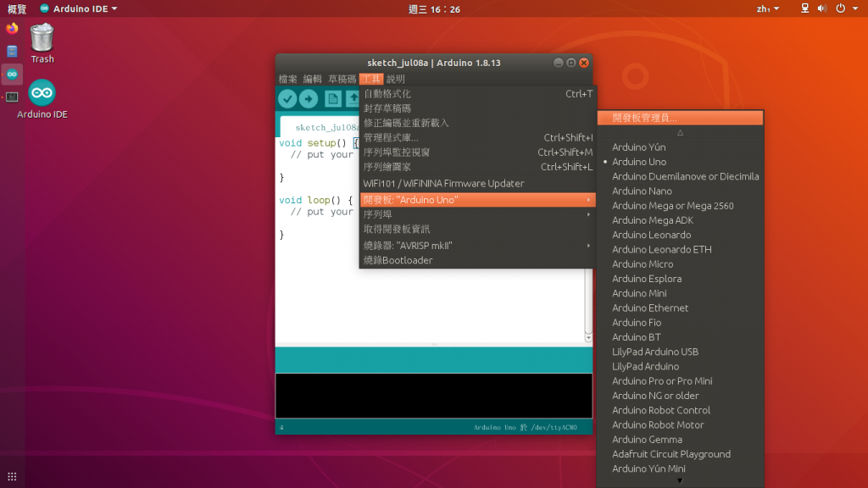Click the Upload right-arrow toolbar icon

point(309,99)
